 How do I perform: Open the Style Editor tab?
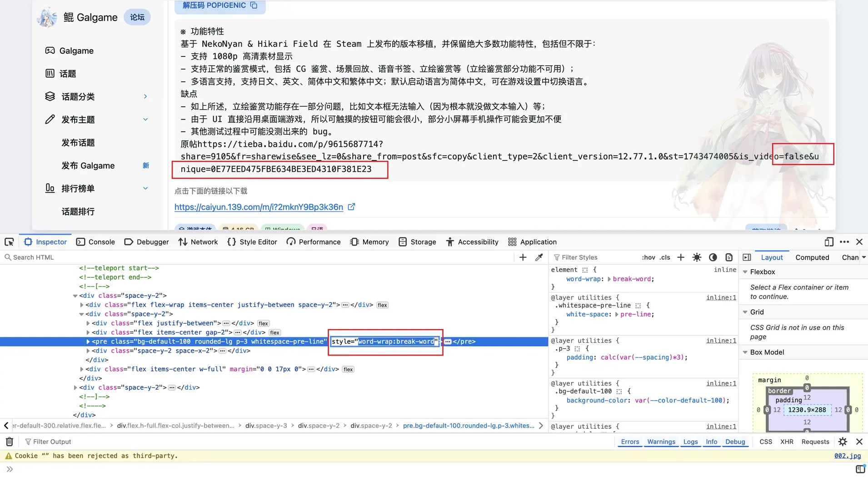[252, 242]
